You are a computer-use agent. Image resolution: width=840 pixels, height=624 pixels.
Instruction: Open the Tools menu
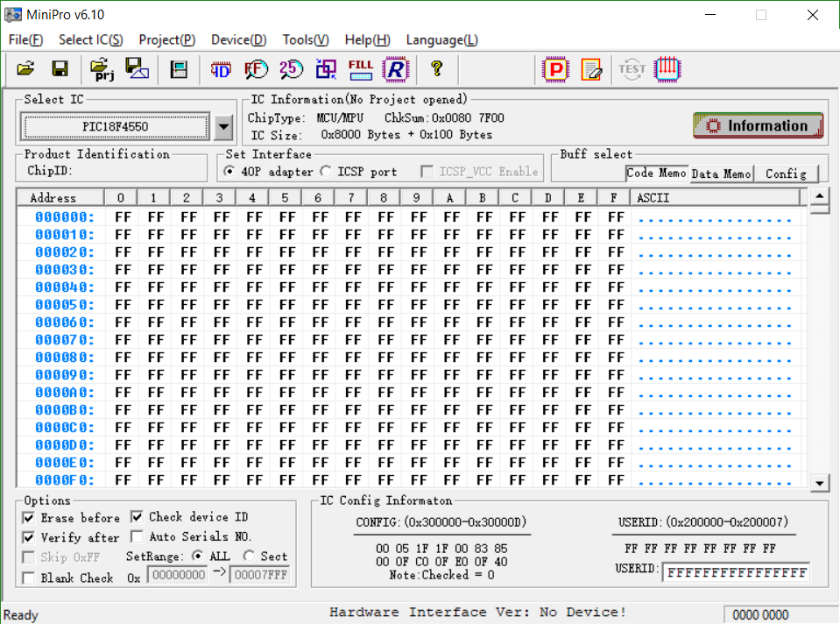[x=306, y=40]
